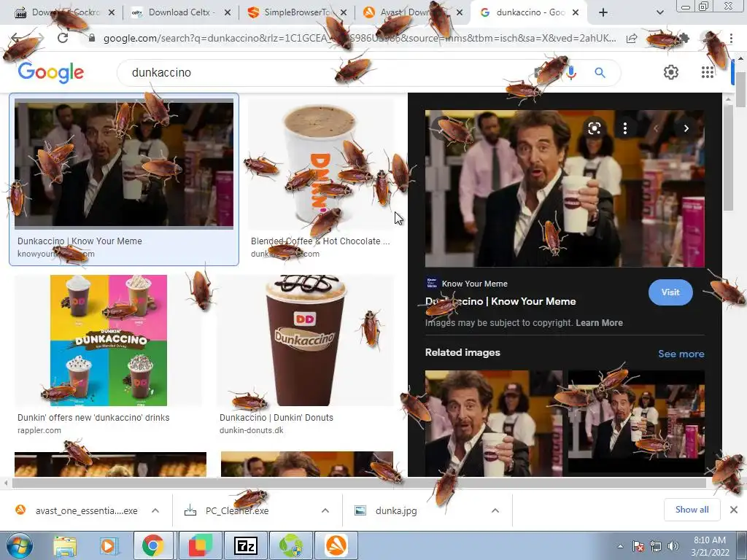Switch to the SimpleBrowserTo tab
This screenshot has width=747, height=560.
tap(298, 12)
